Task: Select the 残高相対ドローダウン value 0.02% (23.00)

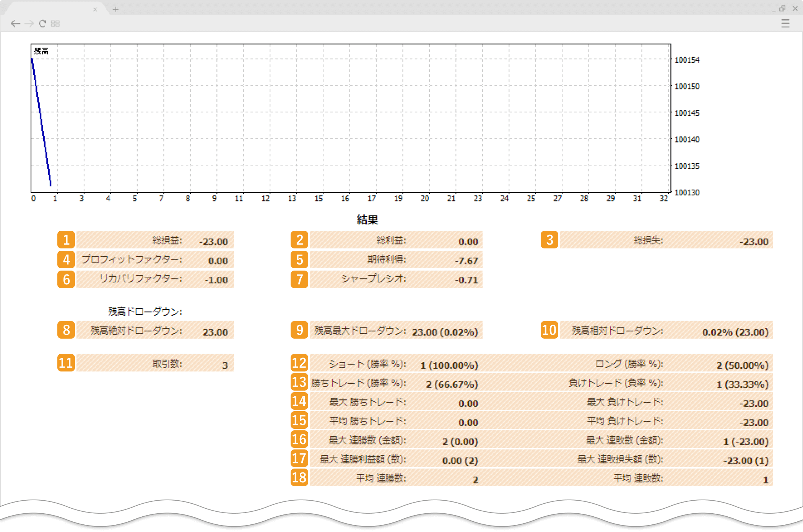Action: (735, 332)
